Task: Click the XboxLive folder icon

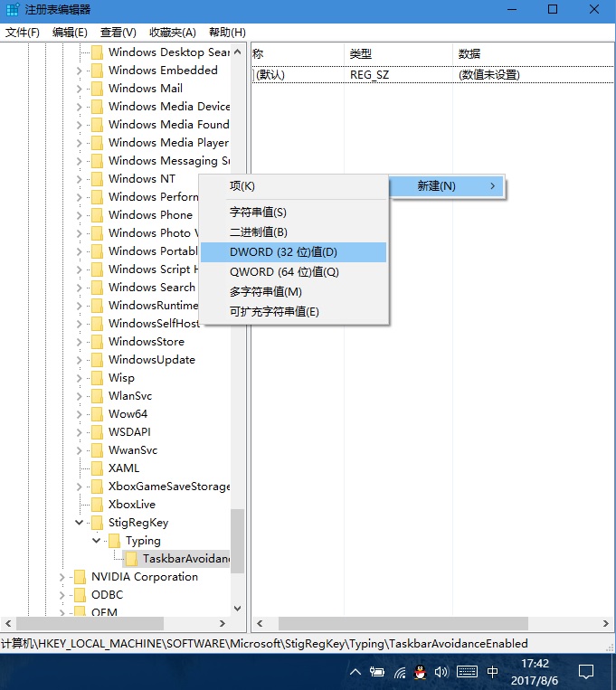Action: click(x=97, y=505)
